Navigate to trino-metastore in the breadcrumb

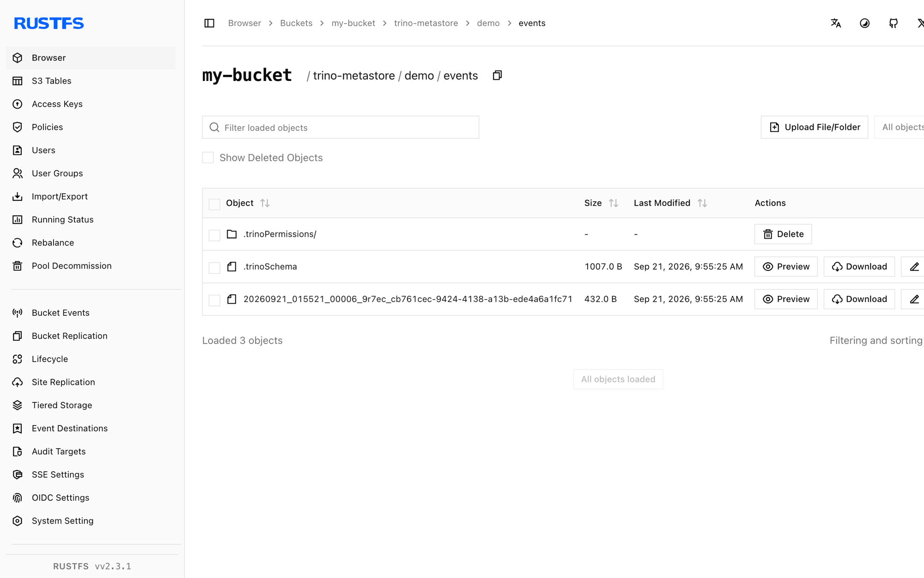(x=426, y=23)
